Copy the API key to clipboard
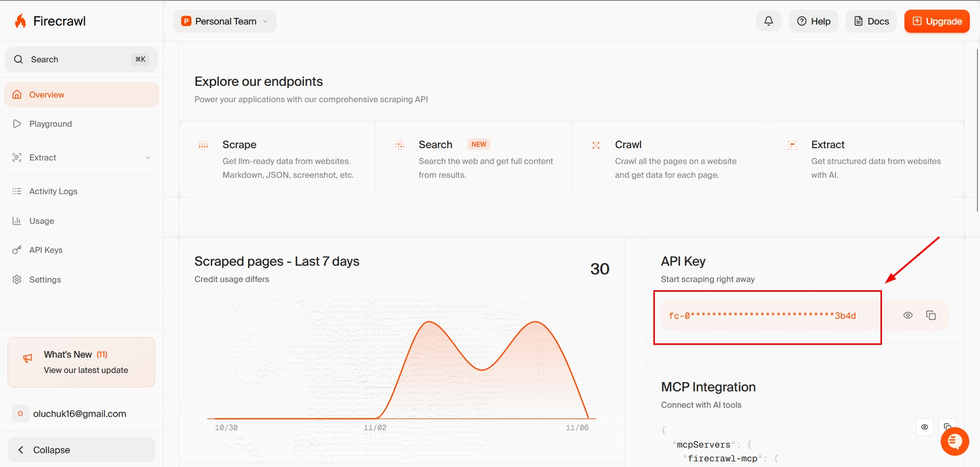This screenshot has height=467, width=980. pyautogui.click(x=931, y=315)
